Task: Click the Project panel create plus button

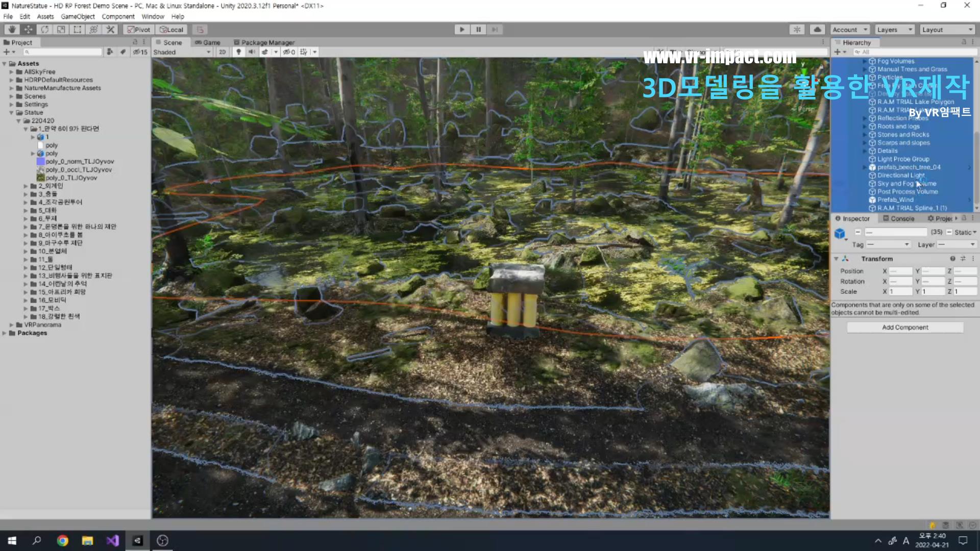Action: [8, 52]
